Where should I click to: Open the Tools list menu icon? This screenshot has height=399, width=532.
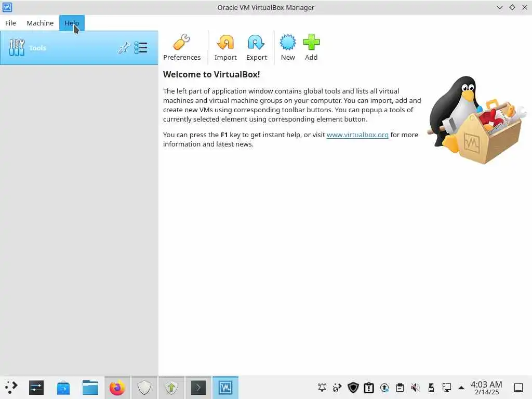(140, 48)
